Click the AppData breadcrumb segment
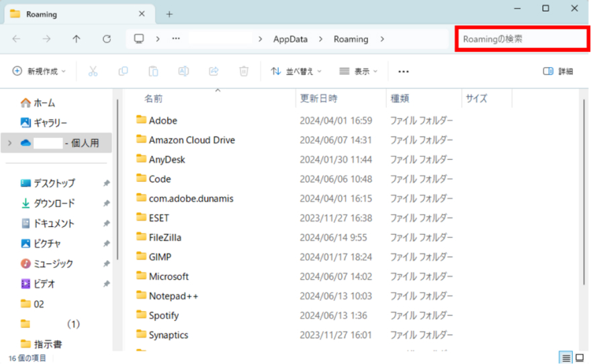This screenshot has height=364, width=591. pyautogui.click(x=290, y=39)
